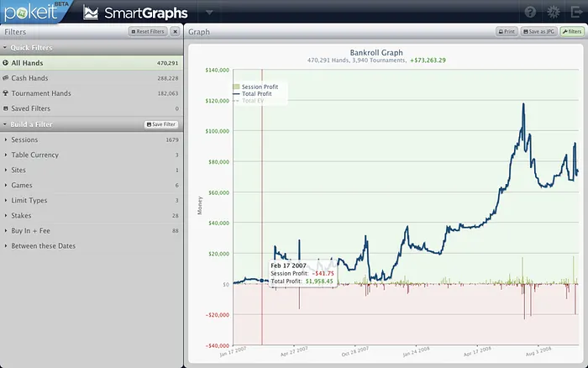This screenshot has width=588, height=368.
Task: Toggle the Filters button in Graph header
Action: 572,32
